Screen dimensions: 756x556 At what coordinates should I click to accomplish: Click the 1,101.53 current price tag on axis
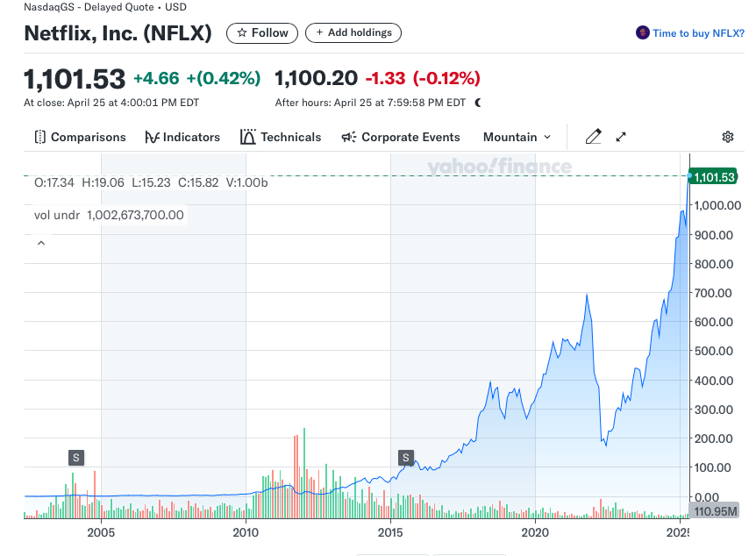(714, 177)
